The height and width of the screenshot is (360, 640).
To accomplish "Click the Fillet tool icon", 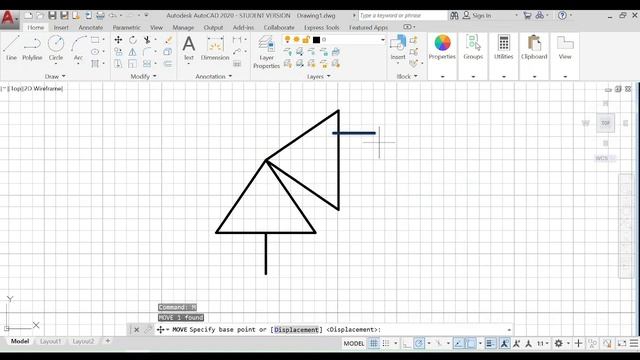I will 147,52.
